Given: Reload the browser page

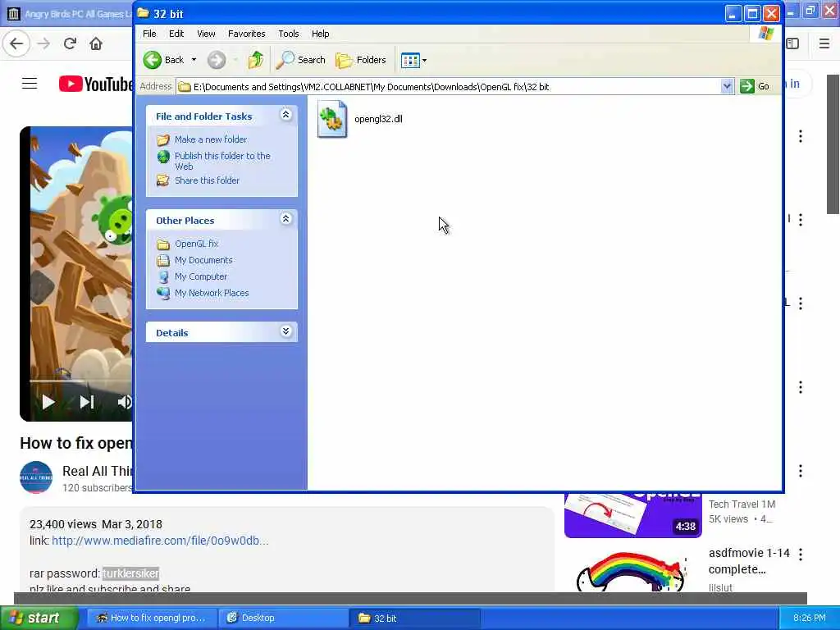Looking at the screenshot, I should click(70, 43).
